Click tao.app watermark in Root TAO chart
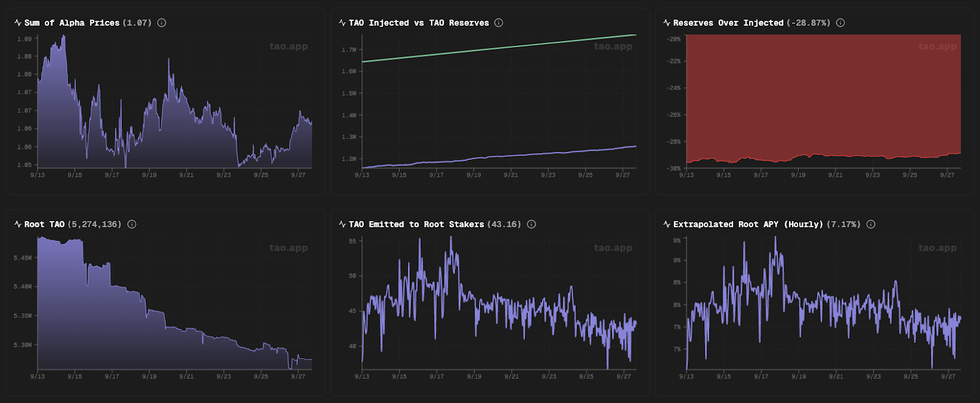The width and height of the screenshot is (980, 403). (288, 248)
